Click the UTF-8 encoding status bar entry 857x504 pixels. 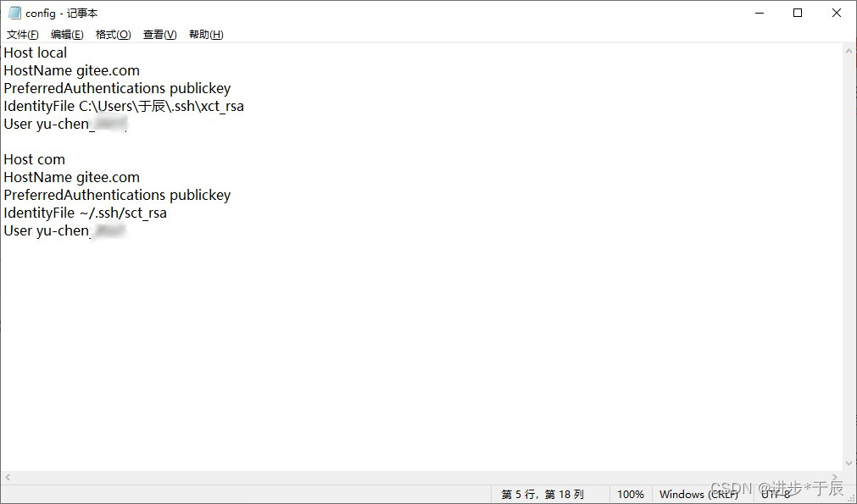776,494
